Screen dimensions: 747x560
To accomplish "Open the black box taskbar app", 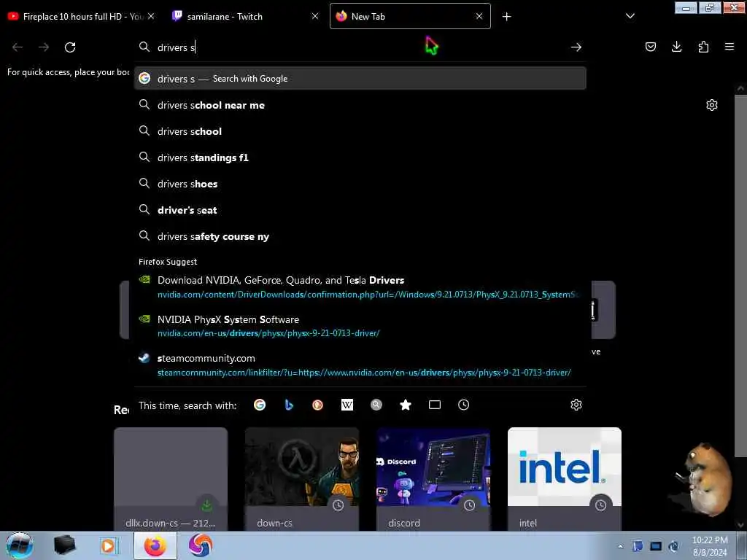I will coord(64,545).
